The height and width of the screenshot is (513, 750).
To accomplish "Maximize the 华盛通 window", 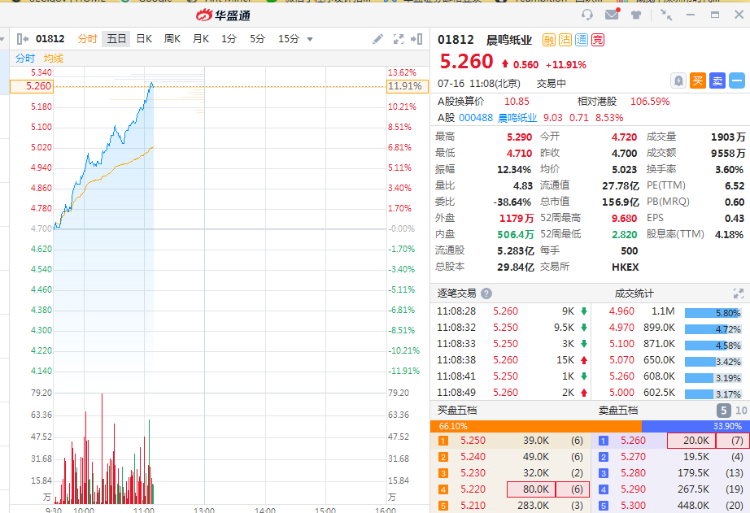I will tap(715, 15).
